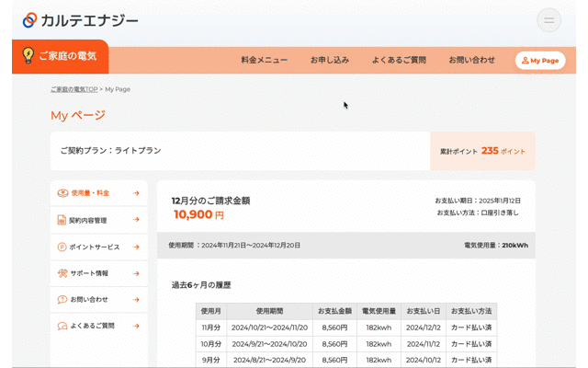Click 12月分のご請求金額 heading
This screenshot has width=588, height=368.
pos(210,201)
